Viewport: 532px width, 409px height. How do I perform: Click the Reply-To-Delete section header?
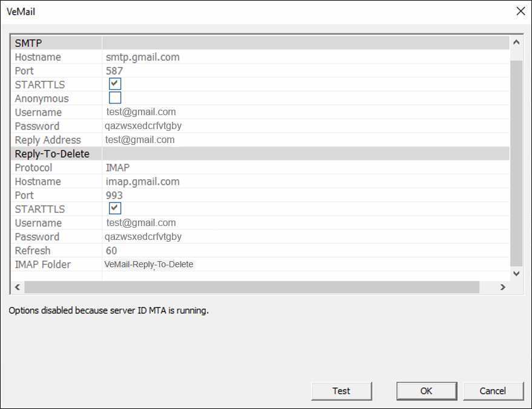pos(52,154)
